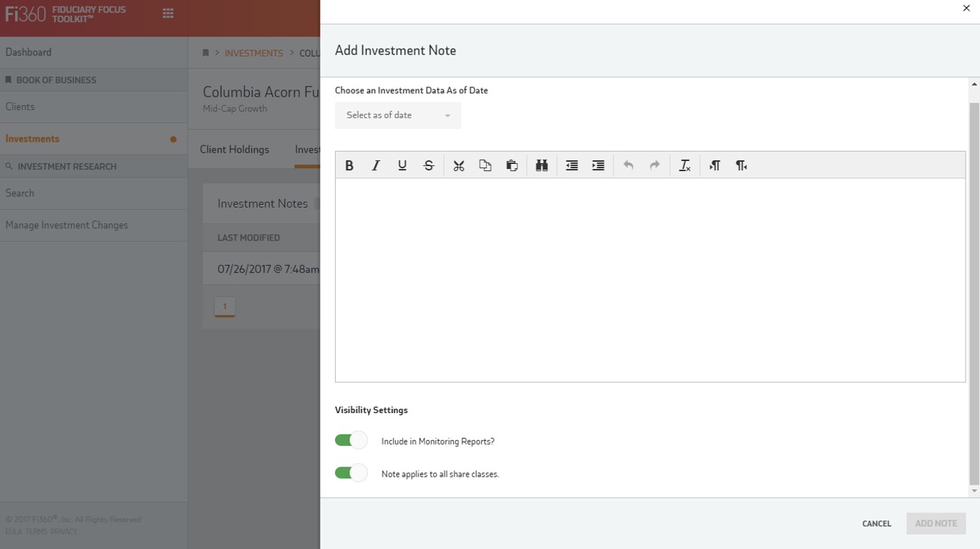Click the CANCEL button
The width and height of the screenshot is (980, 549).
point(876,523)
